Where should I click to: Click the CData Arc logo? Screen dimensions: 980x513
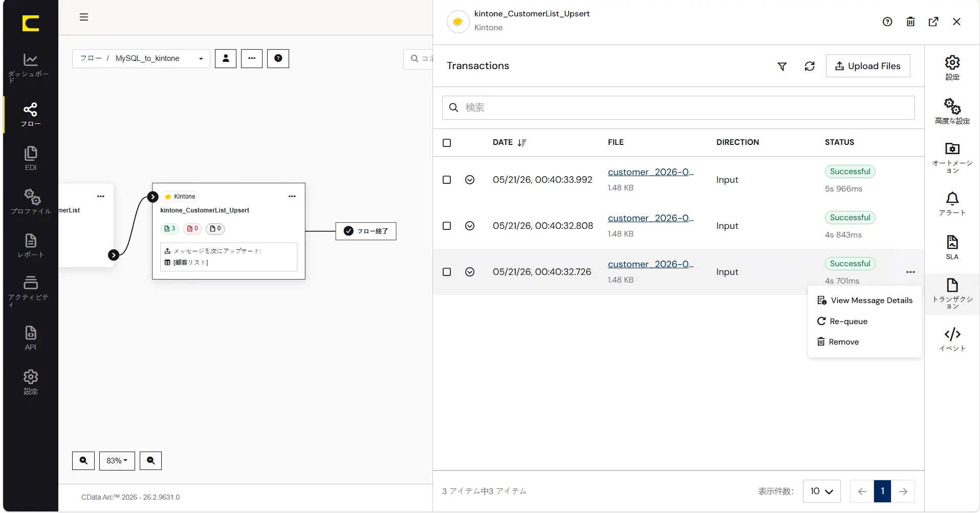click(x=31, y=23)
